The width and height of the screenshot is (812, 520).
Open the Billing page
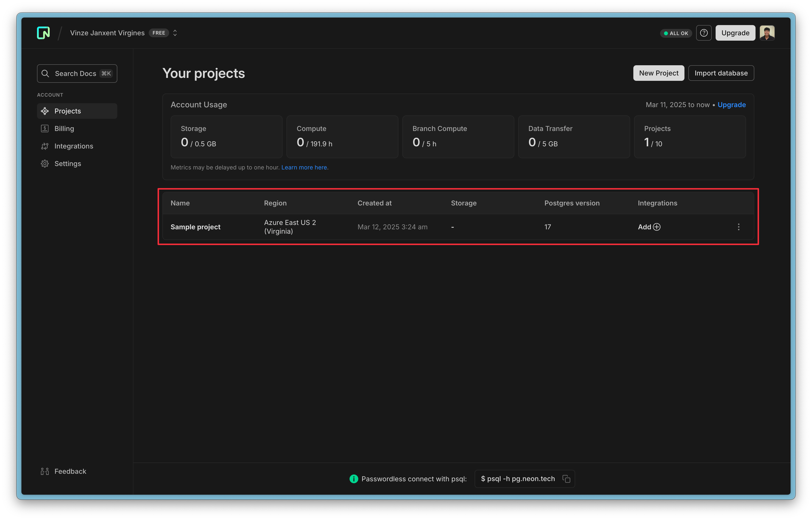[64, 129]
